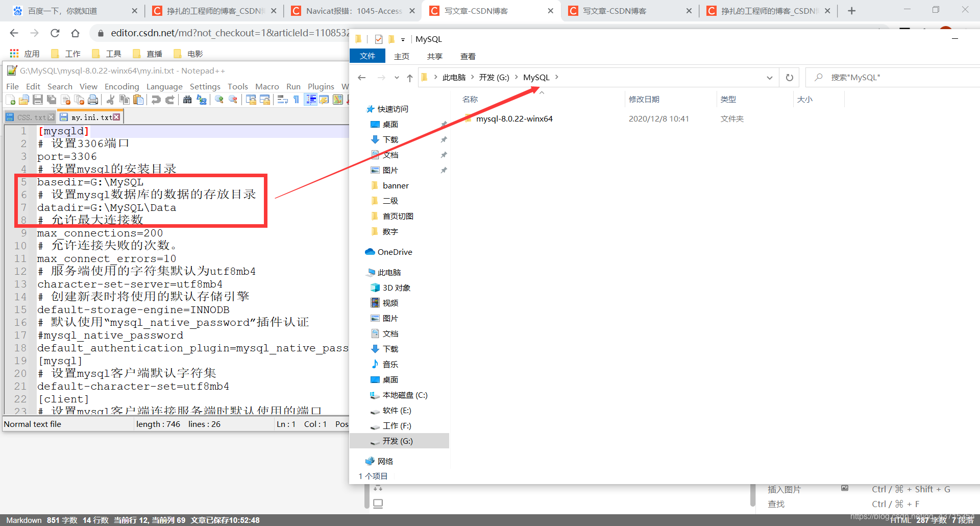
Task: Close the my.ini.txt tab in Notepad++
Action: (116, 117)
